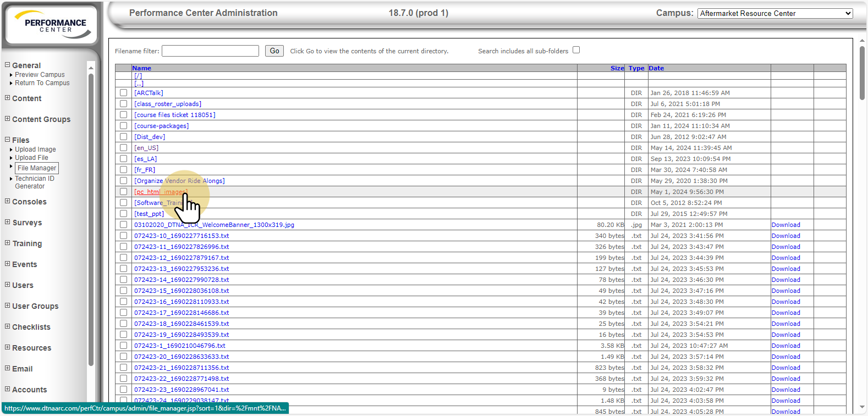868x416 pixels.
Task: Open course files ticket 118051 folder
Action: pos(175,115)
